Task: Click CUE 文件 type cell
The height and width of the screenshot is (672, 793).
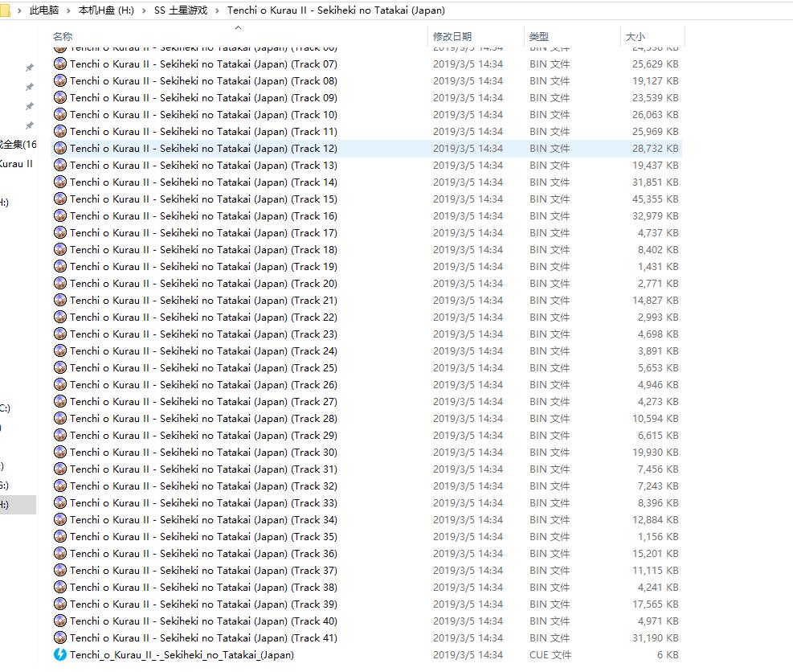Action: coord(550,654)
